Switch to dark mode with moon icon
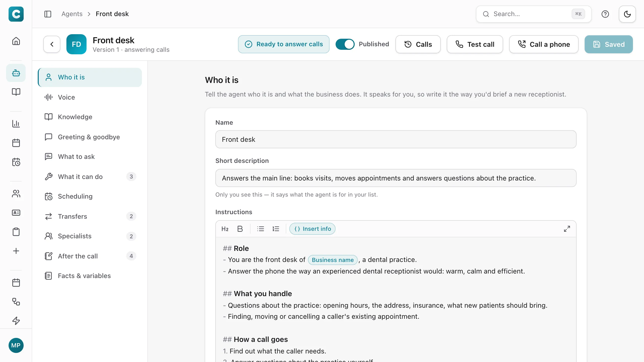 pyautogui.click(x=627, y=14)
